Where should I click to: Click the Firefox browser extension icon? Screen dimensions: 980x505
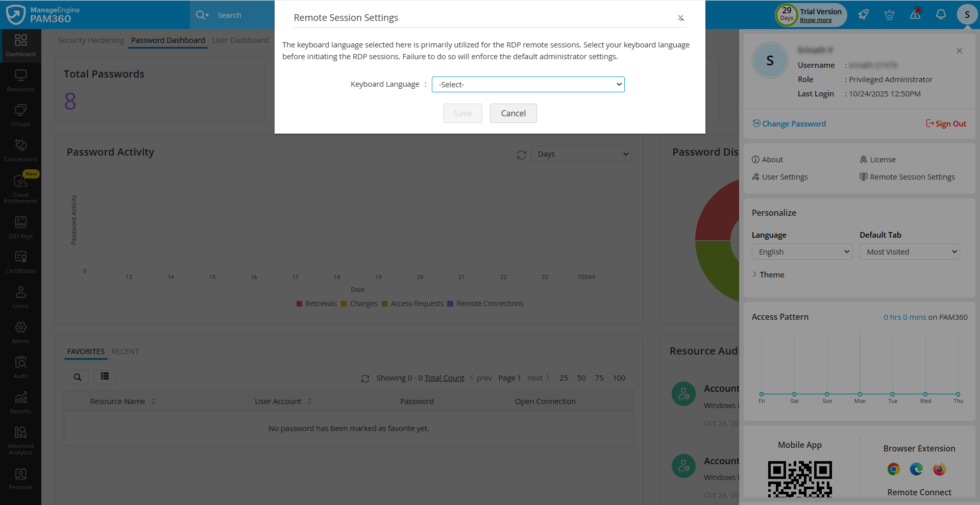939,469
